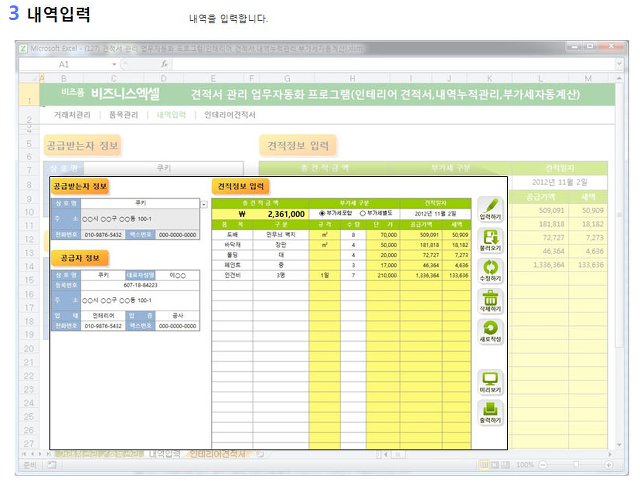This screenshot has height=485, width=640.
Task: Click the 삭제하기 trash can icon
Action: click(x=490, y=301)
